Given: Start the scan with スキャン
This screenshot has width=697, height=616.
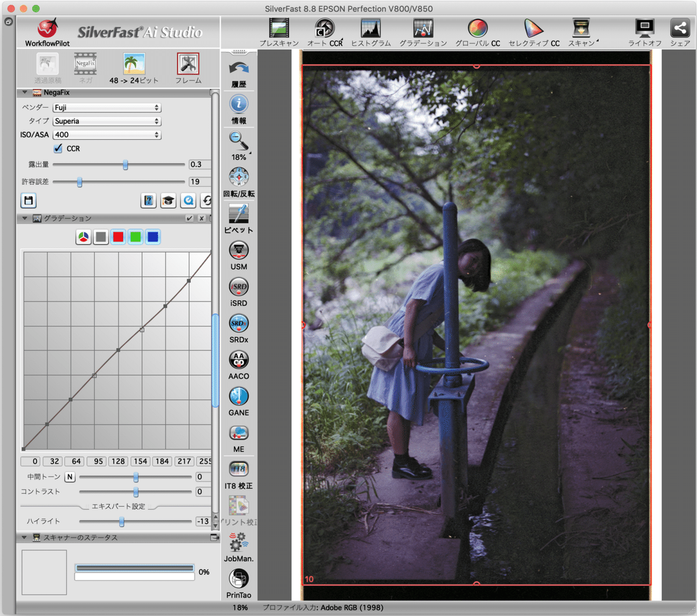Looking at the screenshot, I should pyautogui.click(x=582, y=33).
